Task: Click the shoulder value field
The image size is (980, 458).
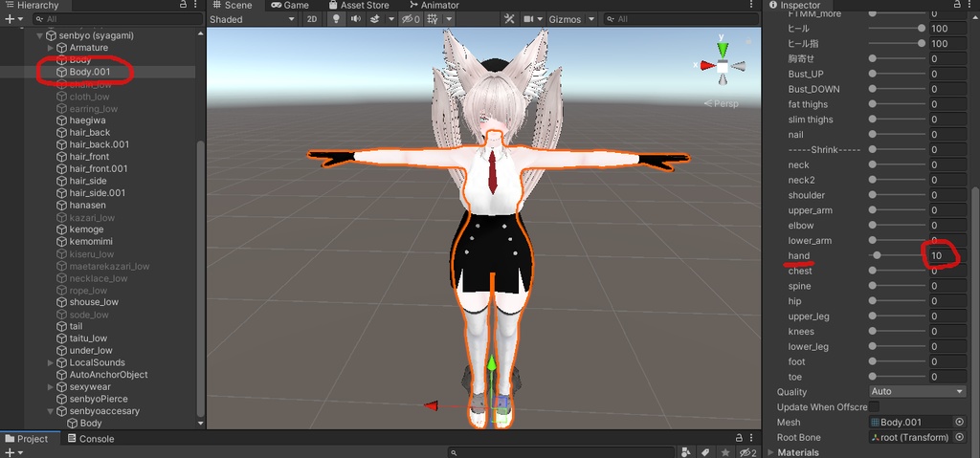Action: (x=947, y=195)
